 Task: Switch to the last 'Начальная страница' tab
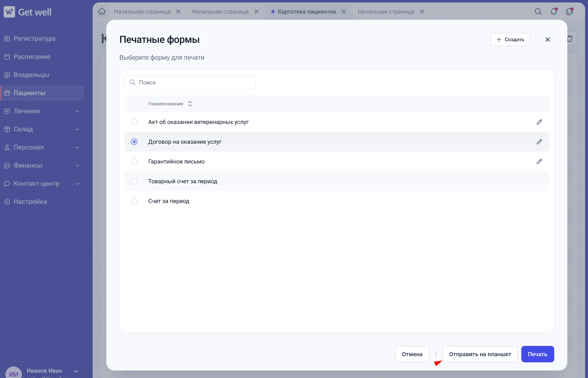pos(386,12)
